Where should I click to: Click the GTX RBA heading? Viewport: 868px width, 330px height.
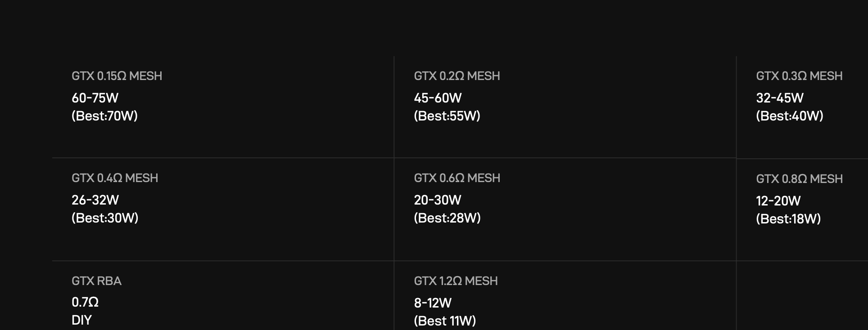(96, 281)
